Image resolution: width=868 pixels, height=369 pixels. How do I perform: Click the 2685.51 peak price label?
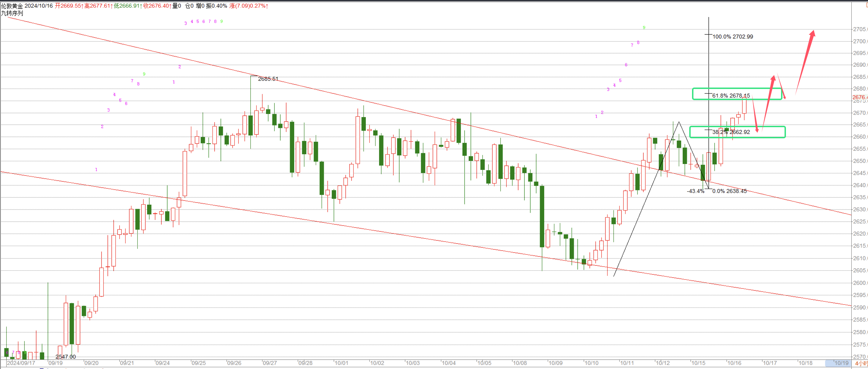coord(268,79)
